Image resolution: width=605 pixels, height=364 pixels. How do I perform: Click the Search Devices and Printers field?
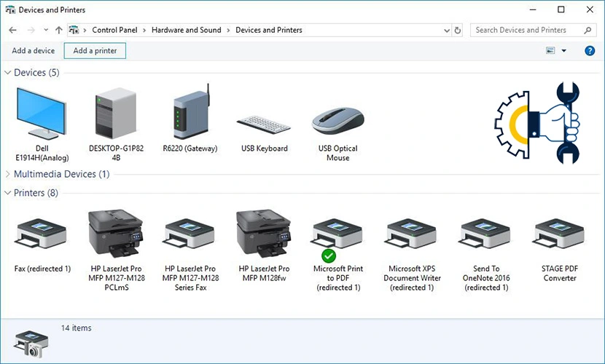click(x=534, y=30)
